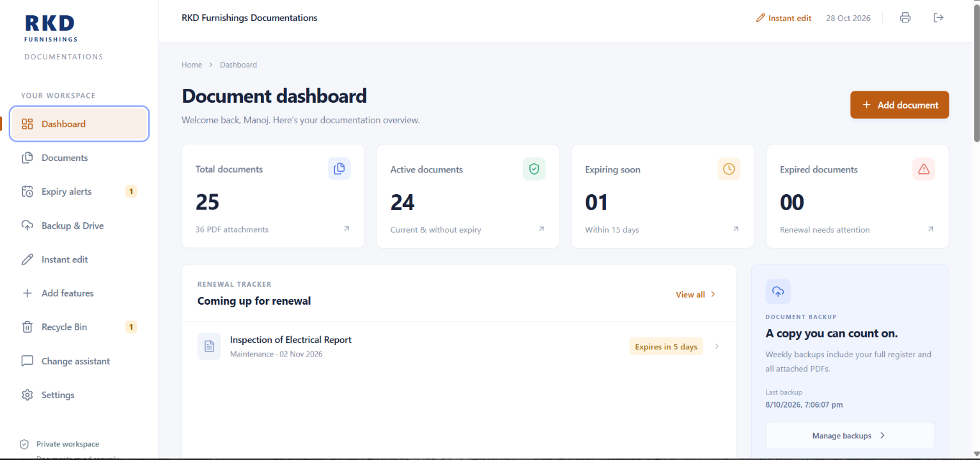Viewport: 980px width, 460px height.
Task: Click the last backup timestamp
Action: point(804,404)
